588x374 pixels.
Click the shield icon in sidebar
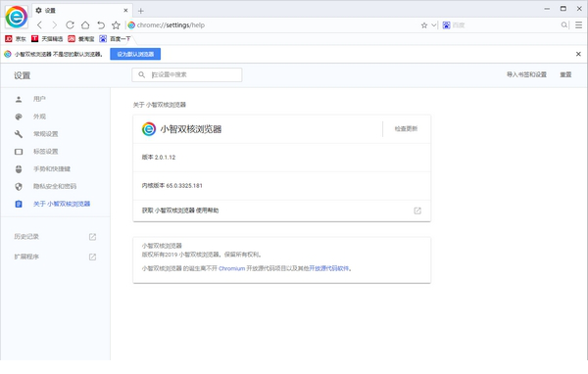(19, 186)
